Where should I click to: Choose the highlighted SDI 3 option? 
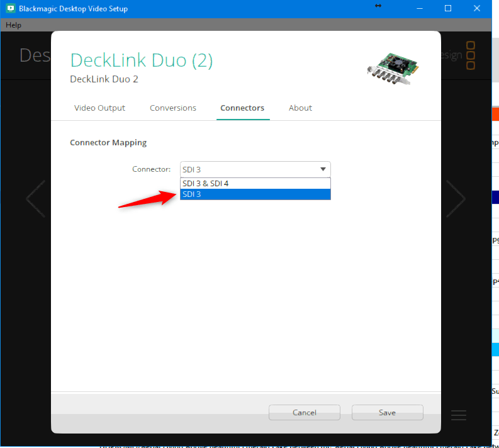coord(255,194)
